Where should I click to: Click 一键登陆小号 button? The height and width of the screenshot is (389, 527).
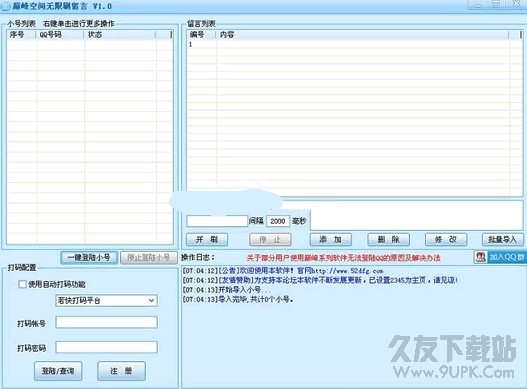[89, 258]
